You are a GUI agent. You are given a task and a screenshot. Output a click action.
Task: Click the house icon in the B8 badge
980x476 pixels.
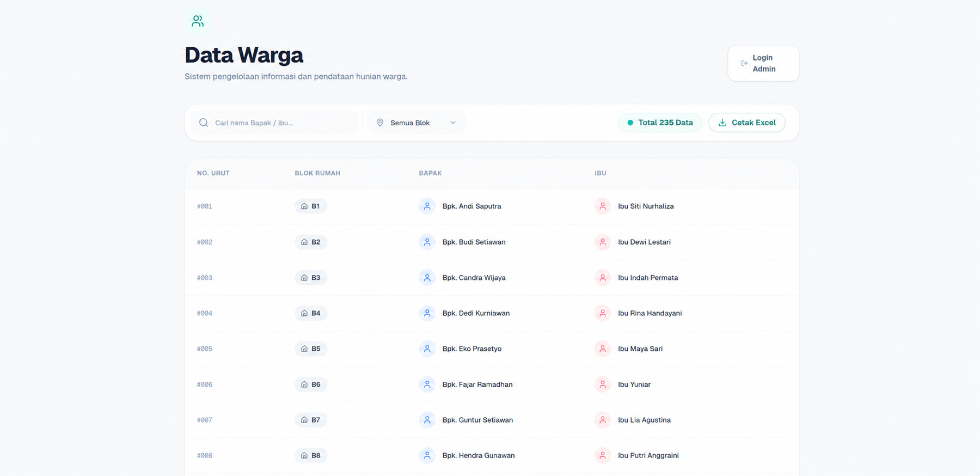coord(304,455)
